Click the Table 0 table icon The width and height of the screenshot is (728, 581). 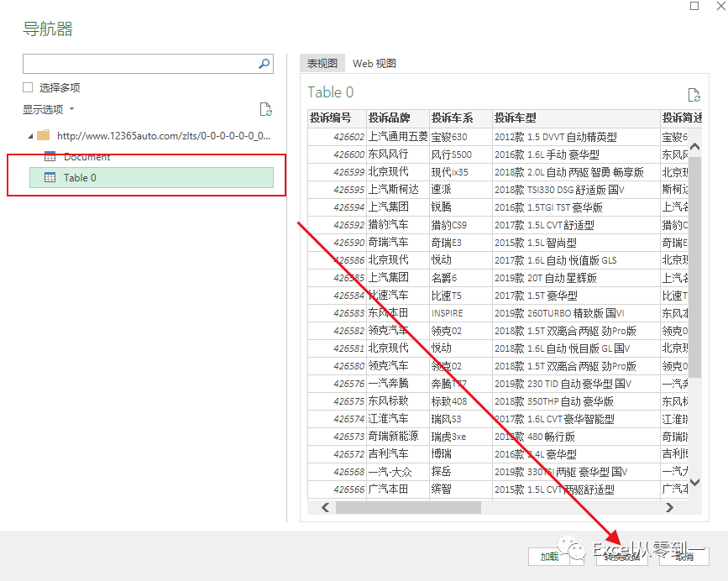coord(50,177)
